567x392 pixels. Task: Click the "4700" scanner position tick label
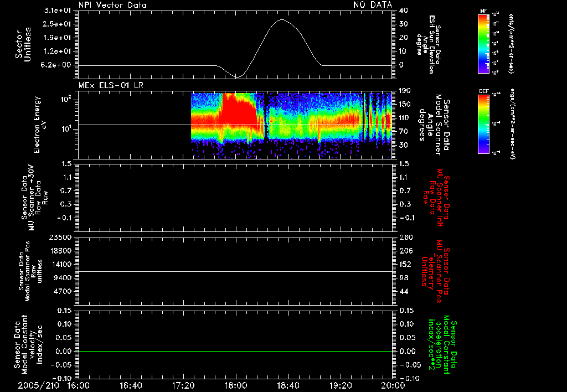[x=62, y=291]
